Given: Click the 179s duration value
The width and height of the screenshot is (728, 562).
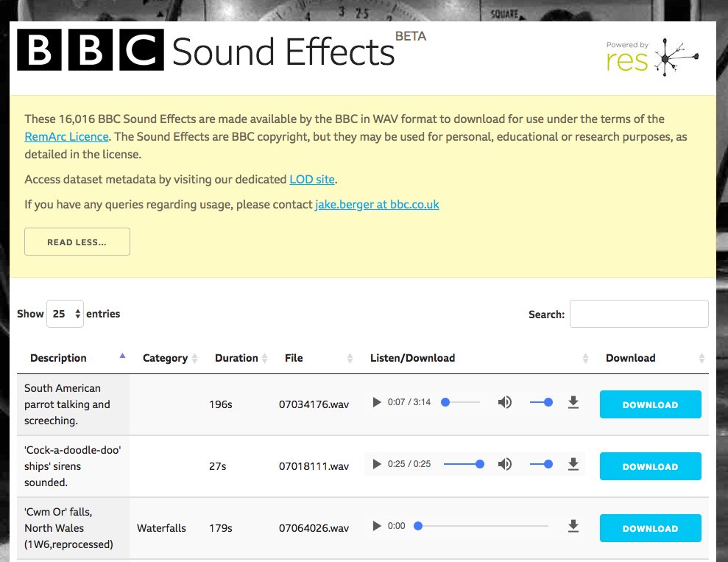Looking at the screenshot, I should (221, 528).
